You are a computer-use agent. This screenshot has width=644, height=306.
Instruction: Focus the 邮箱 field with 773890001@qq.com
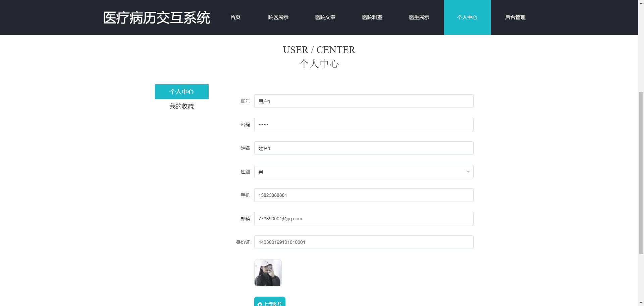click(x=364, y=219)
